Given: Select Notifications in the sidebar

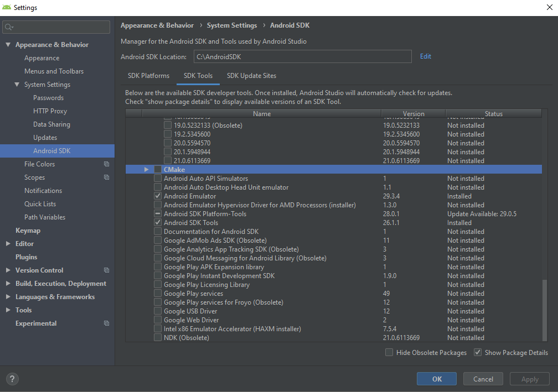Looking at the screenshot, I should [43, 191].
